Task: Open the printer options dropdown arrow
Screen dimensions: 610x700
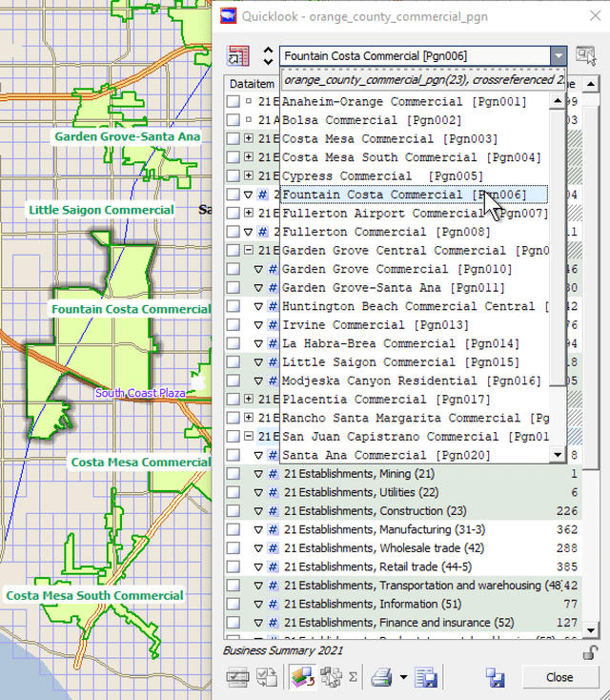Action: point(403,678)
